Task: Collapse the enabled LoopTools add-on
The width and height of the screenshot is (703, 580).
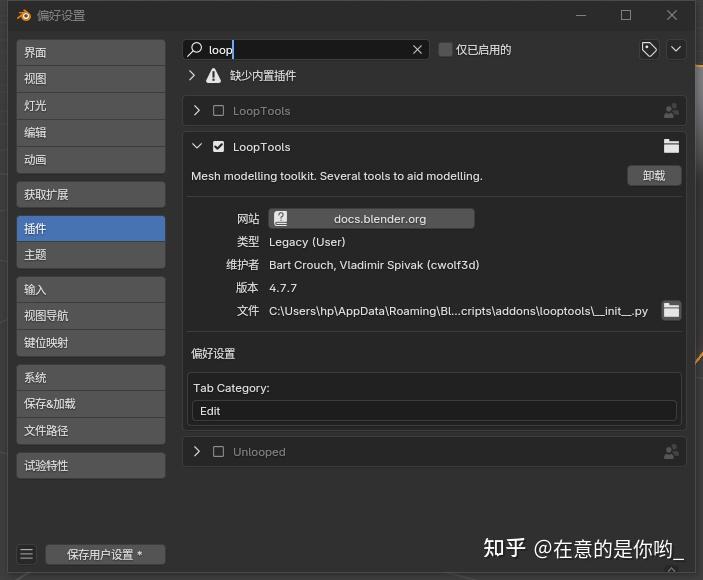Action: pyautogui.click(x=196, y=146)
